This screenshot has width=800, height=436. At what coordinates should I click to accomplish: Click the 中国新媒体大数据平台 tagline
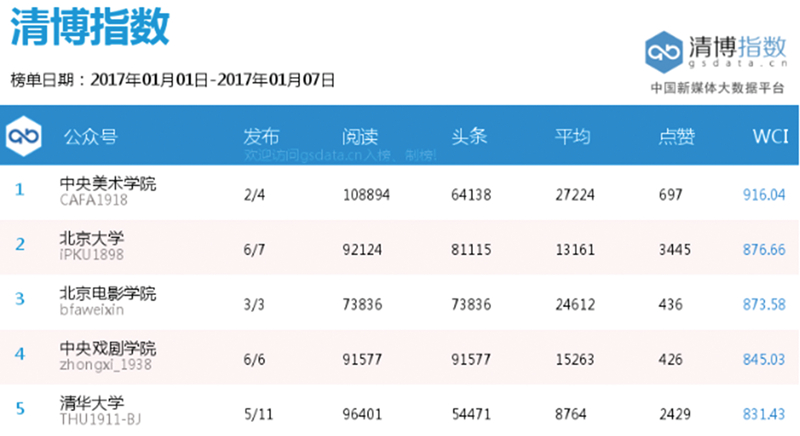(x=716, y=88)
